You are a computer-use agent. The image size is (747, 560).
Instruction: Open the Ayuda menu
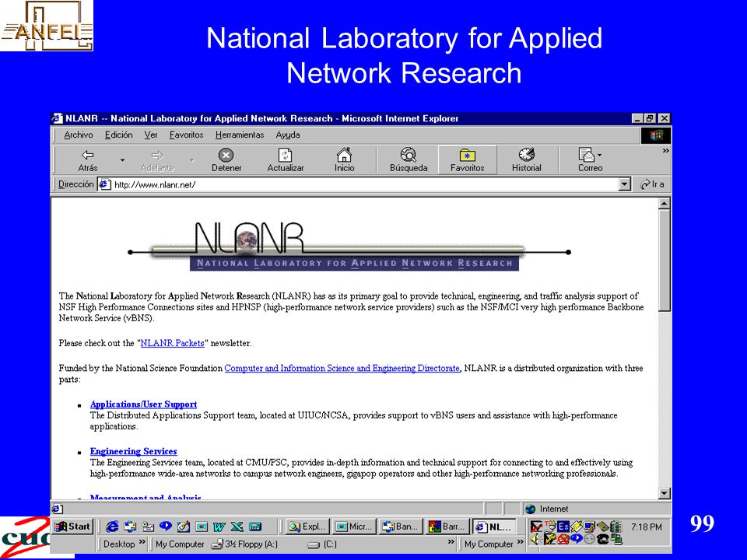click(288, 135)
